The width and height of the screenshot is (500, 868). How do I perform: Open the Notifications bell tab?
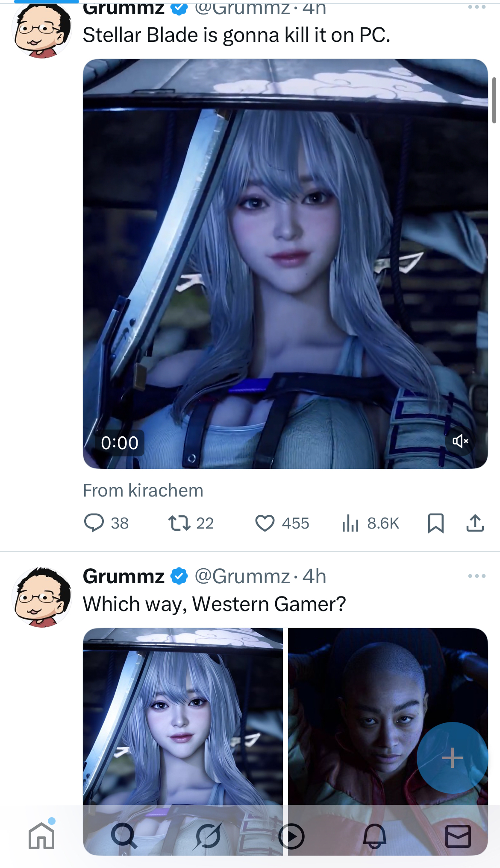[375, 836]
